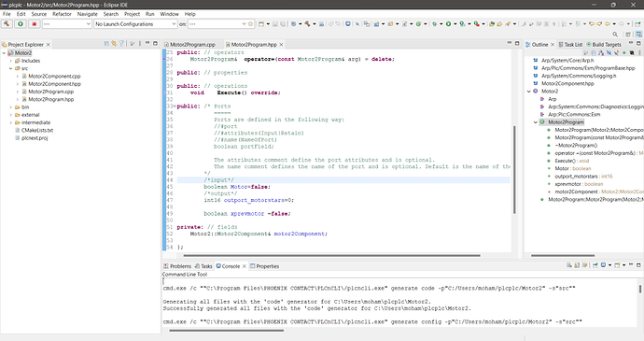Close the Outline view tab
The height and width of the screenshot is (341, 644).
tap(553, 45)
